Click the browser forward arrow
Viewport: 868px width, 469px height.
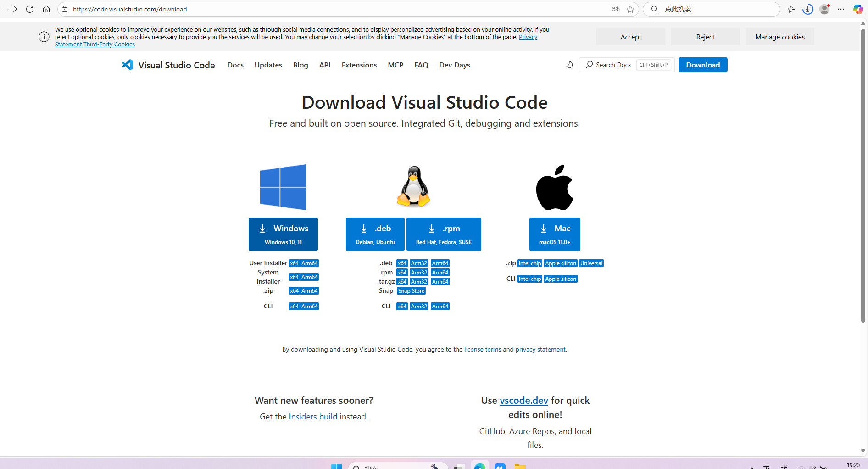coord(13,9)
